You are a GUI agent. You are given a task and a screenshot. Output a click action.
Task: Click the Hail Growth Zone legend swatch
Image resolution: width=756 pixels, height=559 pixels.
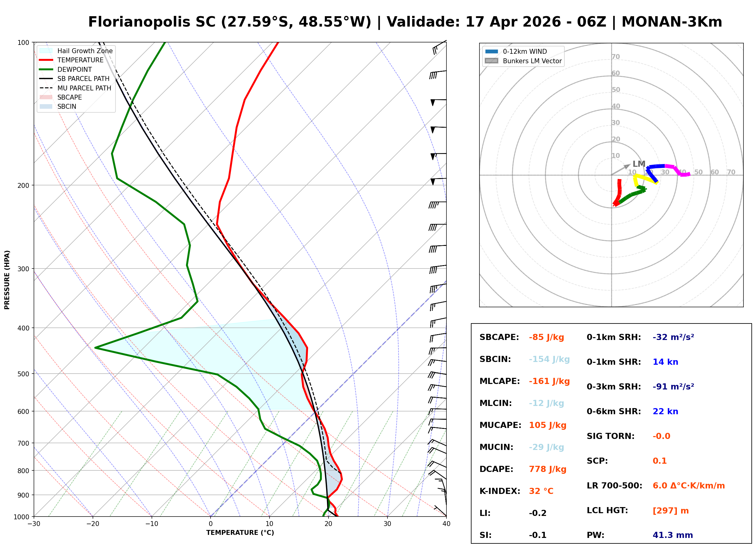[46, 51]
